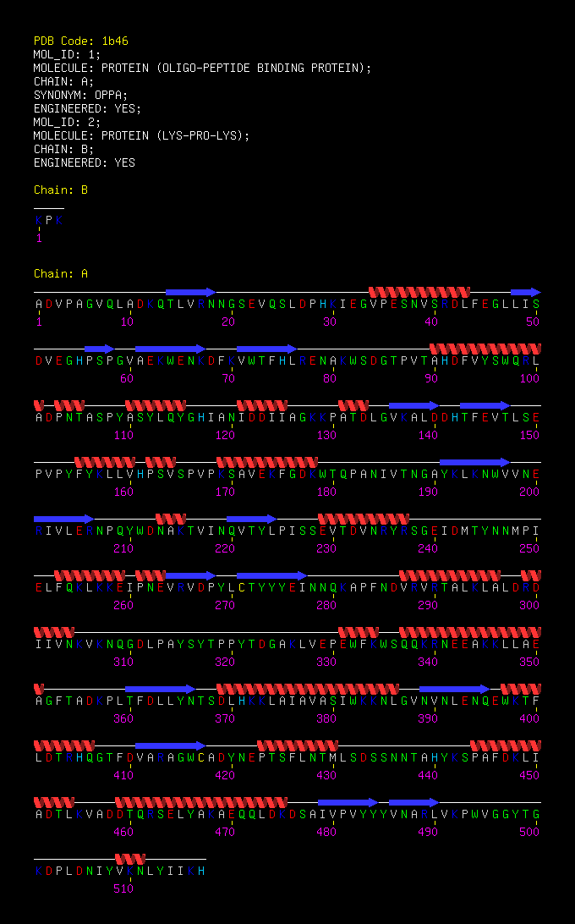The width and height of the screenshot is (575, 924).
Task: Click the short helix above residue 510
Action: click(130, 859)
